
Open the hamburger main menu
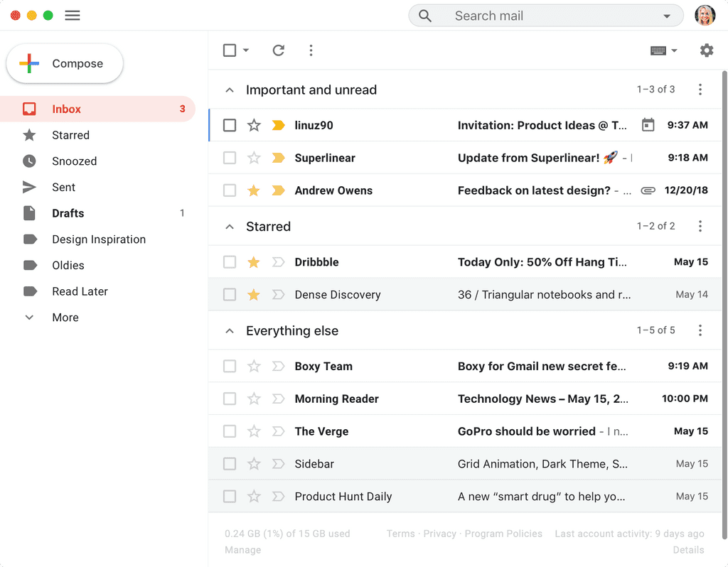(72, 16)
